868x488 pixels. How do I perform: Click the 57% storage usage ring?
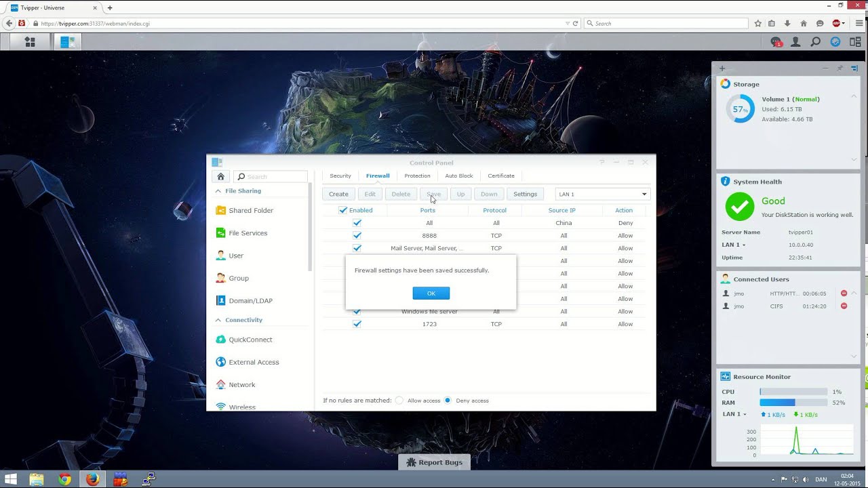pyautogui.click(x=740, y=108)
